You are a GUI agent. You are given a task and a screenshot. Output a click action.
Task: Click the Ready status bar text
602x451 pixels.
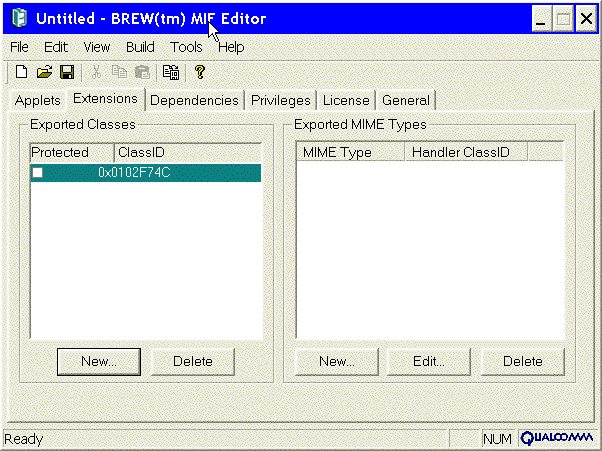point(24,439)
